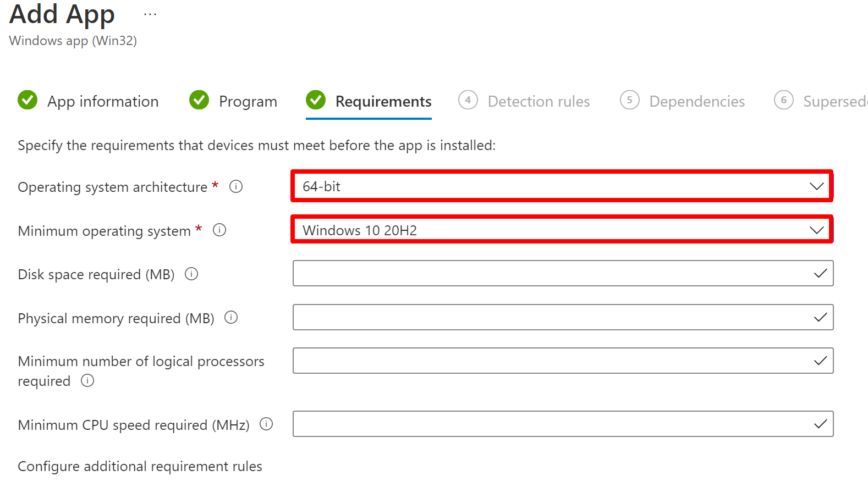Viewport: 868px width, 498px height.
Task: Focus the Disk space required field
Action: coord(550,274)
